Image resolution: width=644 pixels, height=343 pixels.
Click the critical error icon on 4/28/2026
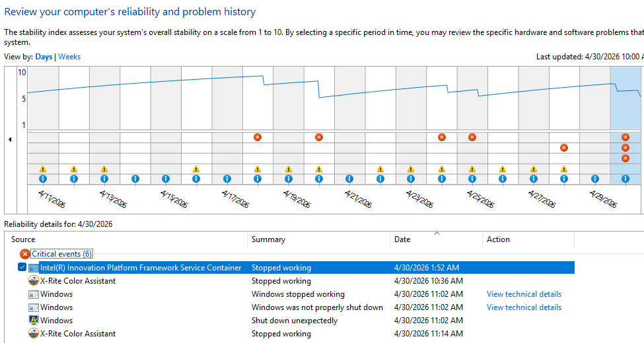tap(564, 148)
